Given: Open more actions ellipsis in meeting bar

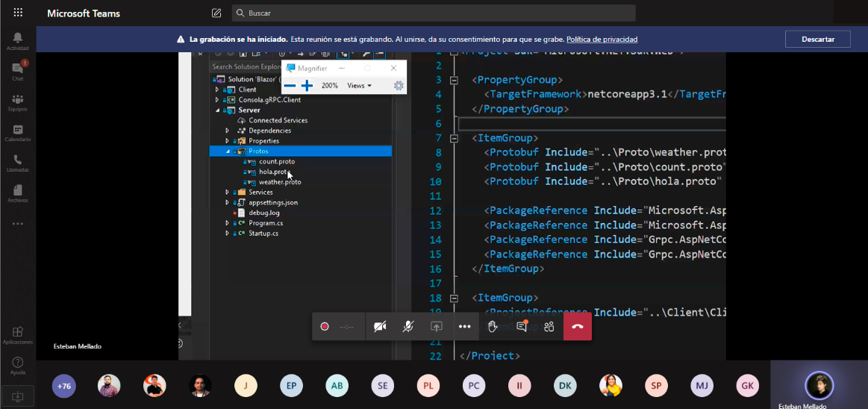Looking at the screenshot, I should point(464,327).
